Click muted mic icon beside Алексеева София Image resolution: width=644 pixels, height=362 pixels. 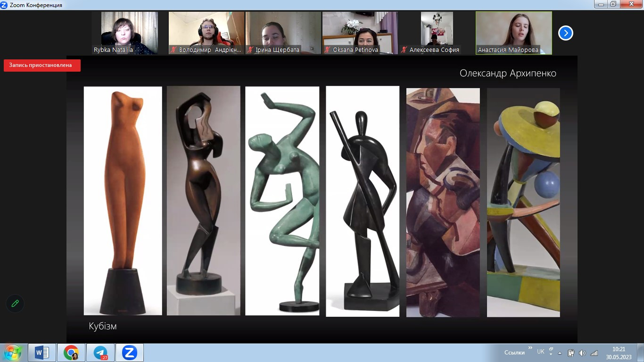405,49
